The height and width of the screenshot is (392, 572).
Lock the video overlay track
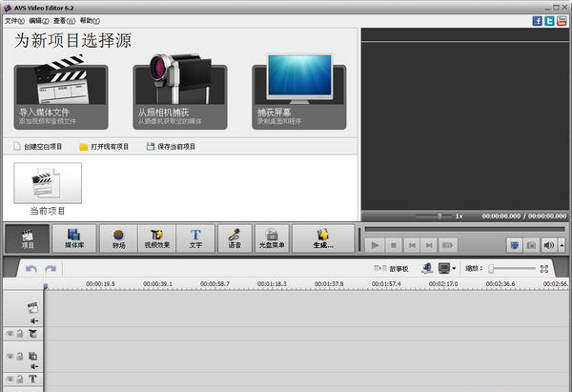click(20, 356)
